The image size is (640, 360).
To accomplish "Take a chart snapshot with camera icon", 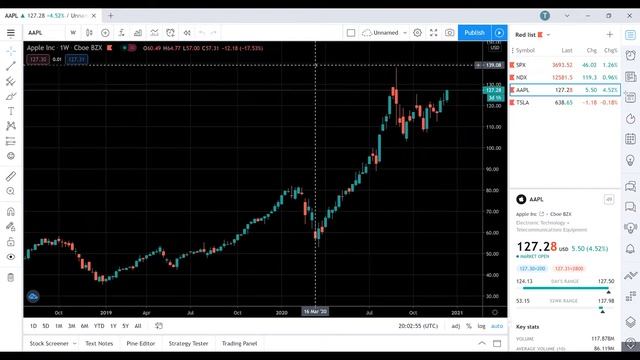I will [449, 33].
